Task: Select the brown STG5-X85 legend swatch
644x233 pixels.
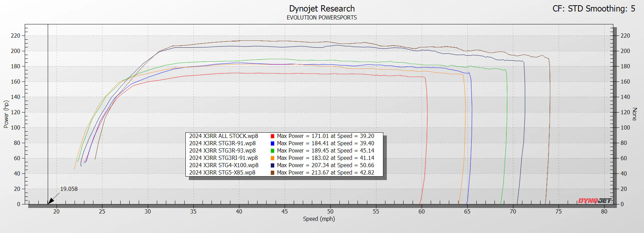Action: (272, 173)
